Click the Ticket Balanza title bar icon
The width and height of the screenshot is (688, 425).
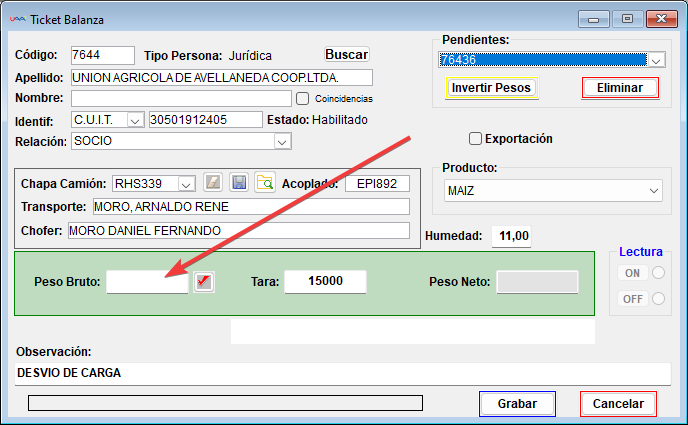click(x=16, y=19)
